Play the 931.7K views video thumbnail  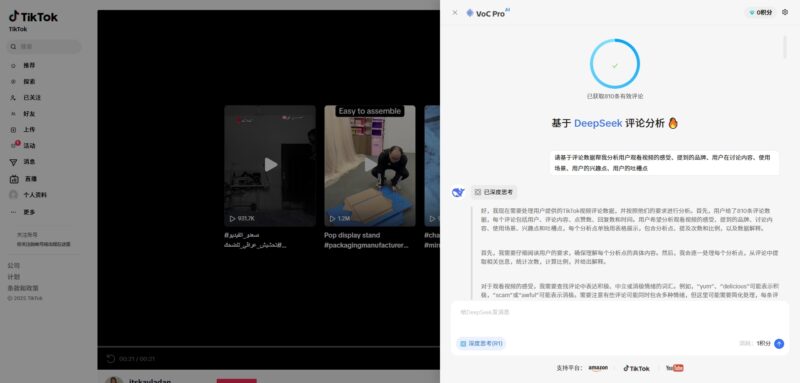click(270, 166)
